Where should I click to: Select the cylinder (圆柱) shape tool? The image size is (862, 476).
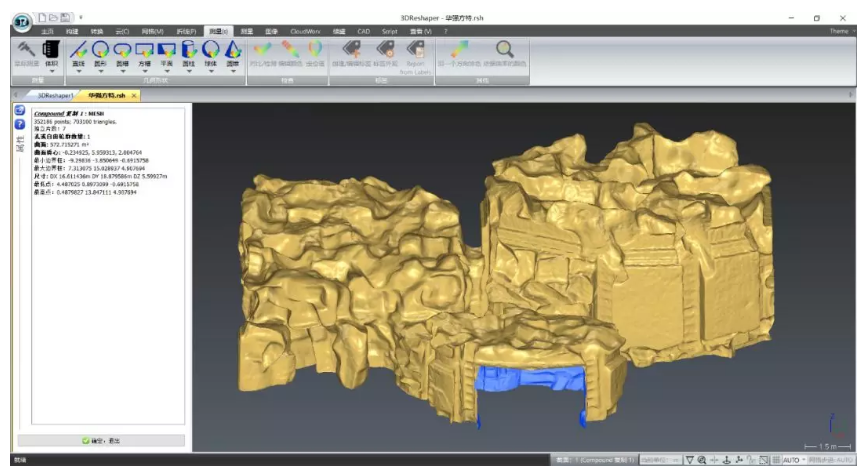coord(188,49)
